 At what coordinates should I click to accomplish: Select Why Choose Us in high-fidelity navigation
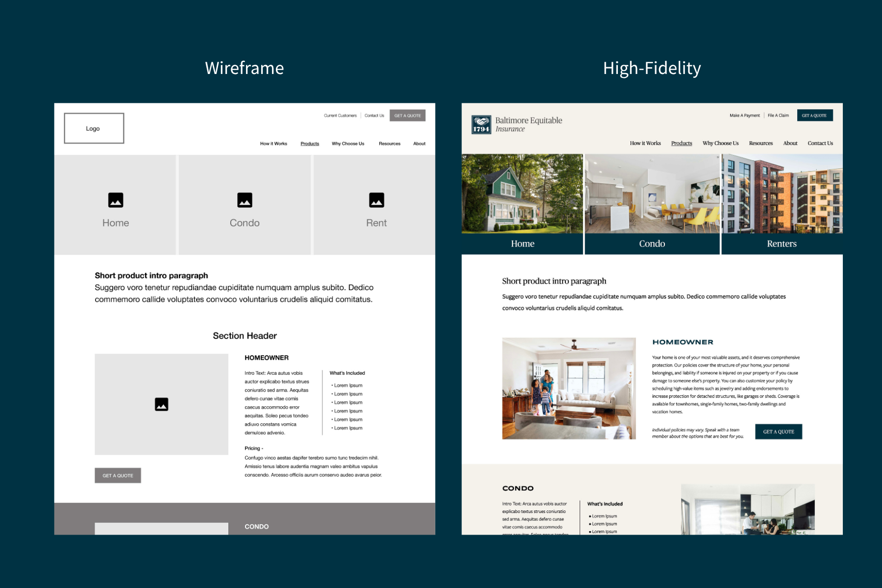coord(720,143)
